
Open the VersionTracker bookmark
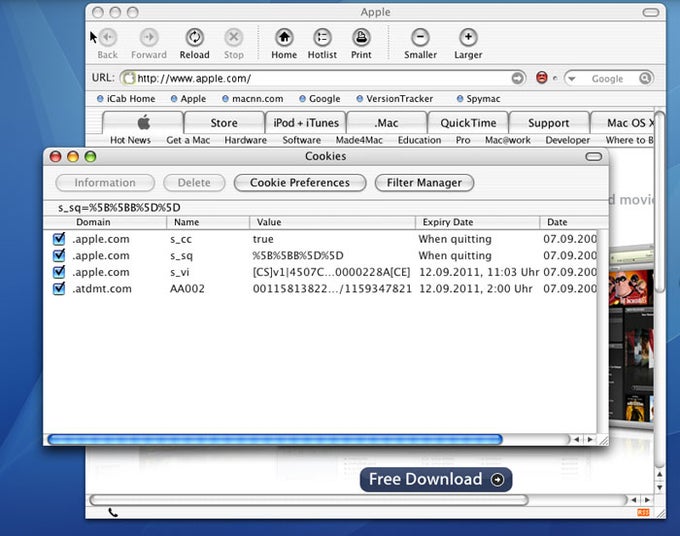(395, 99)
